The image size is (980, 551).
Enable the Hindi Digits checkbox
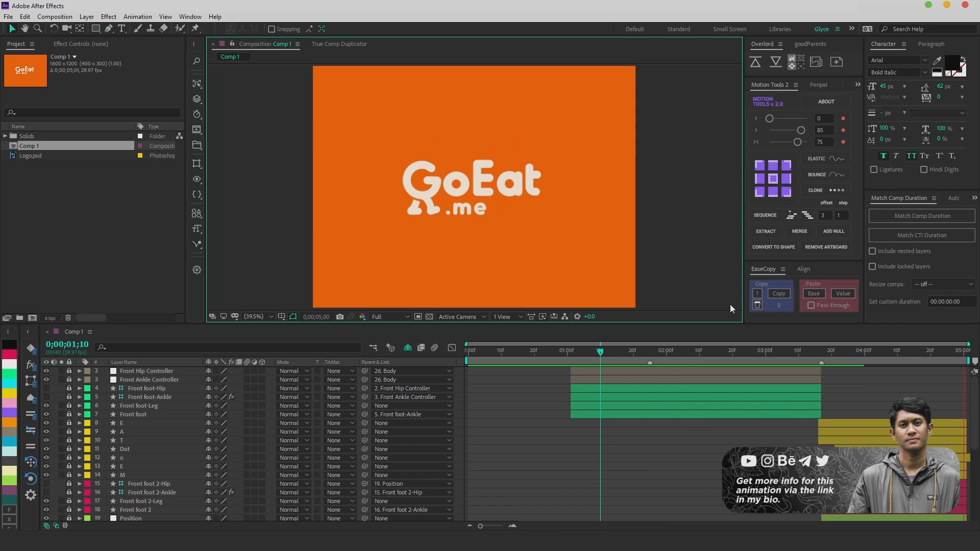[924, 169]
